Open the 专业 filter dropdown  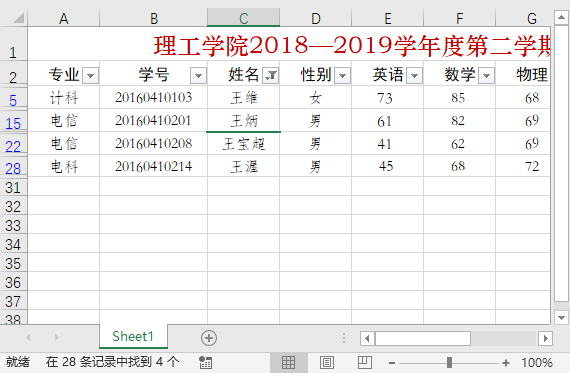tap(90, 76)
